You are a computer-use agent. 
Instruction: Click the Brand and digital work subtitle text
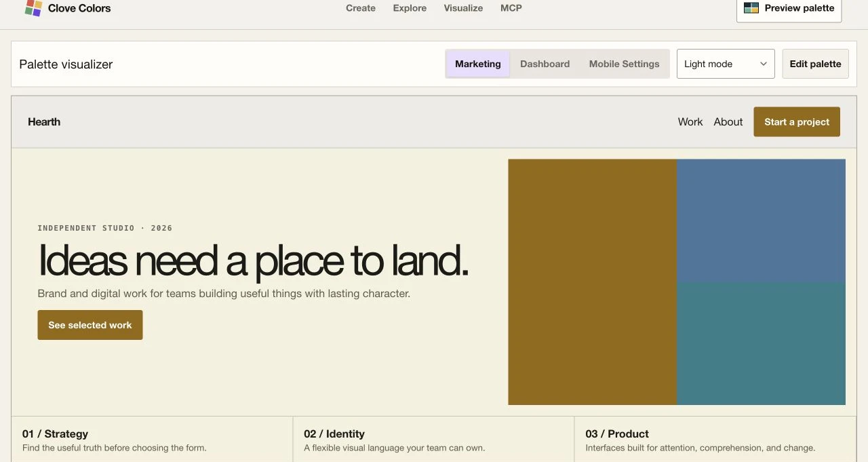(224, 294)
